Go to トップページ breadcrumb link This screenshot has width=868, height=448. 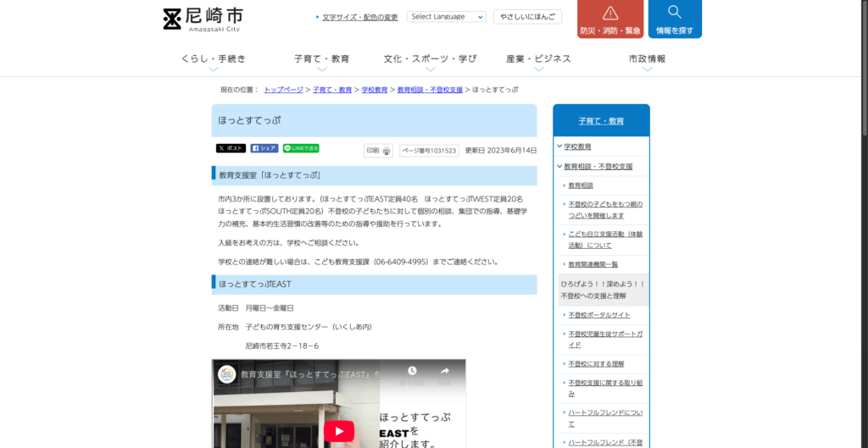[x=283, y=90]
